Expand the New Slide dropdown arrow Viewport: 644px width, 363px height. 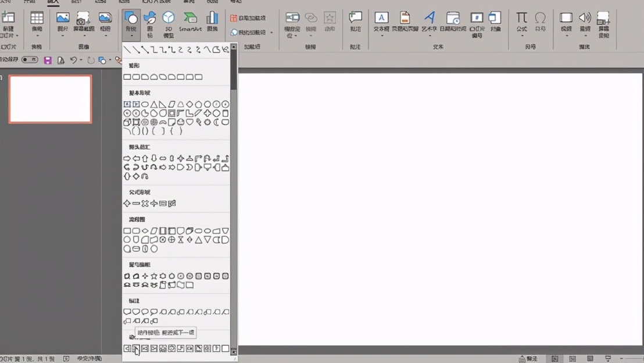point(17,35)
